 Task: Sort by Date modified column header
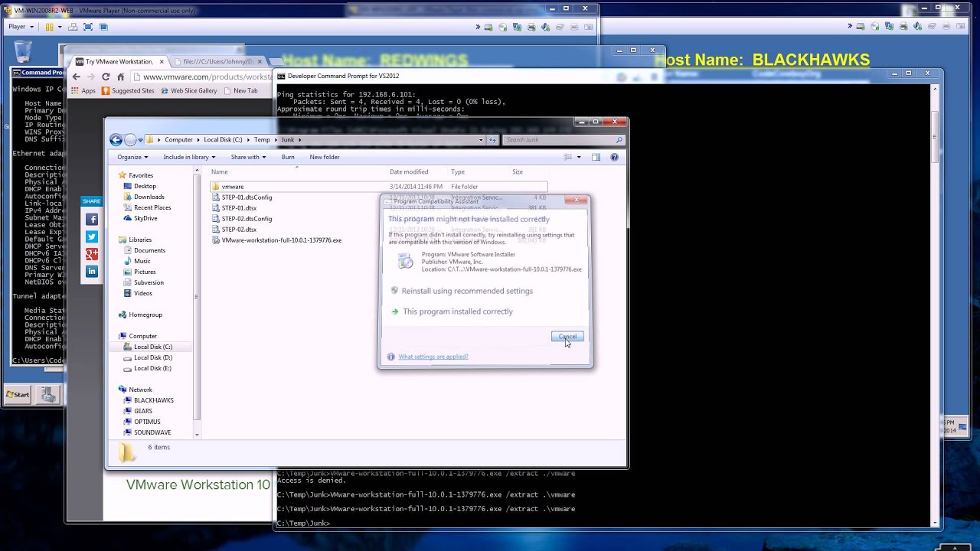tap(409, 171)
